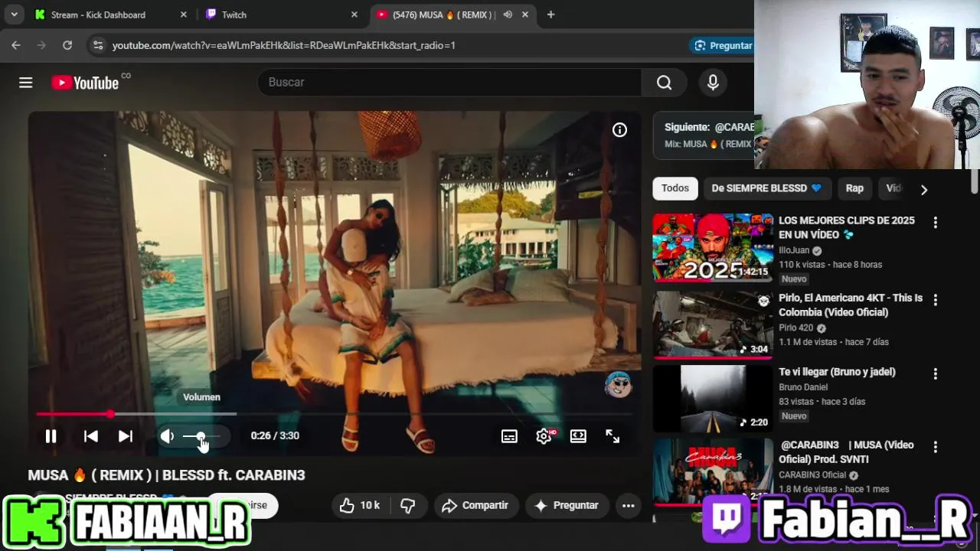Mute the video with speaker icon
This screenshot has height=551, width=980.
pyautogui.click(x=167, y=436)
